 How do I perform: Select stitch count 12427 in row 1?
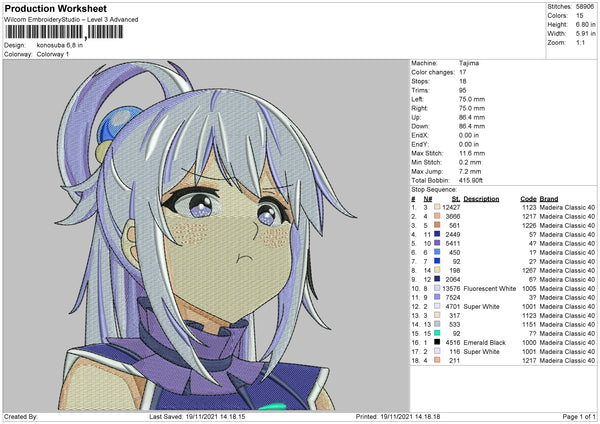click(451, 207)
